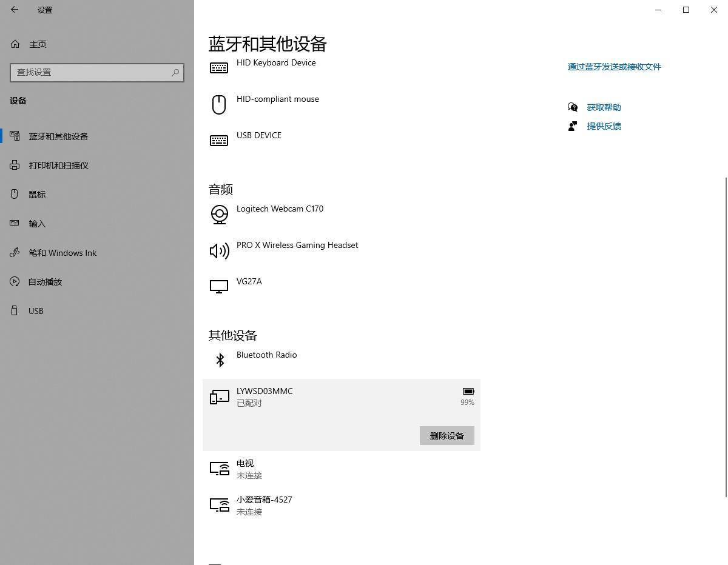Select the HID Keyboard Device icon
Image resolution: width=728 pixels, height=565 pixels.
(219, 67)
